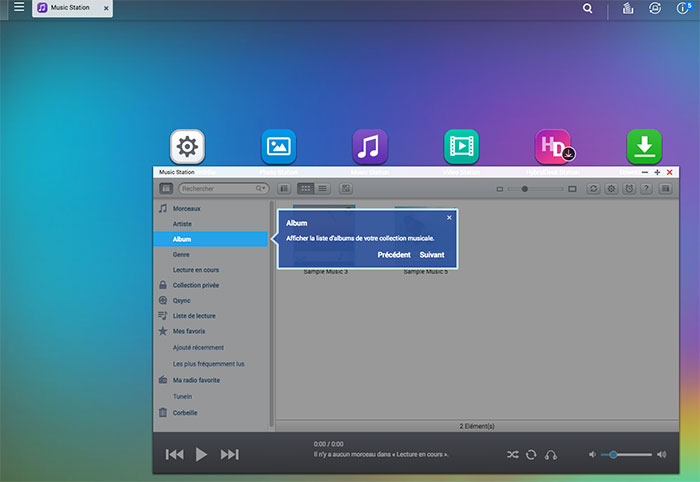Open the notifications info icon with badge
The width and height of the screenshot is (700, 482).
(683, 8)
